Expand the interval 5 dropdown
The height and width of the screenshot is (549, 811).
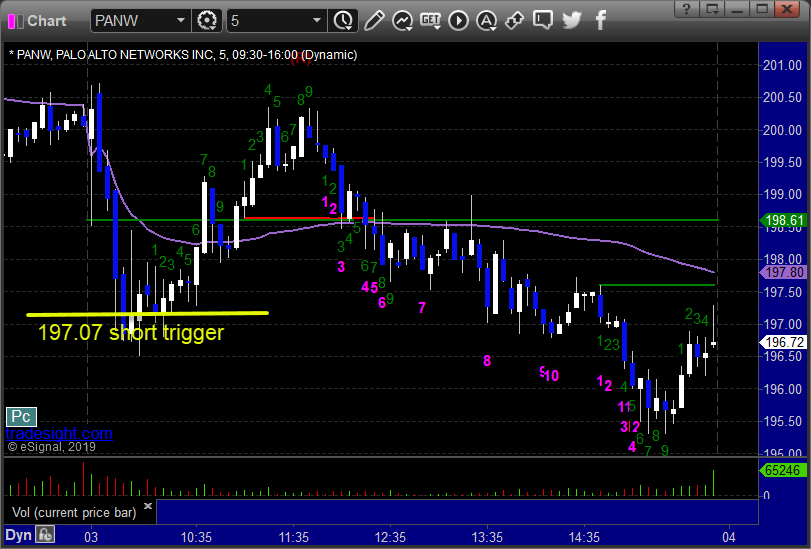coord(317,21)
